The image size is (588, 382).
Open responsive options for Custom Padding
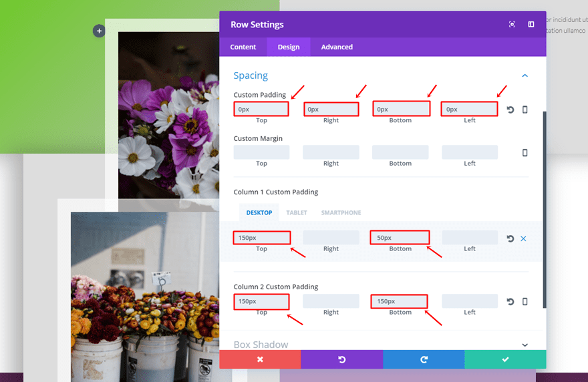[x=525, y=110]
